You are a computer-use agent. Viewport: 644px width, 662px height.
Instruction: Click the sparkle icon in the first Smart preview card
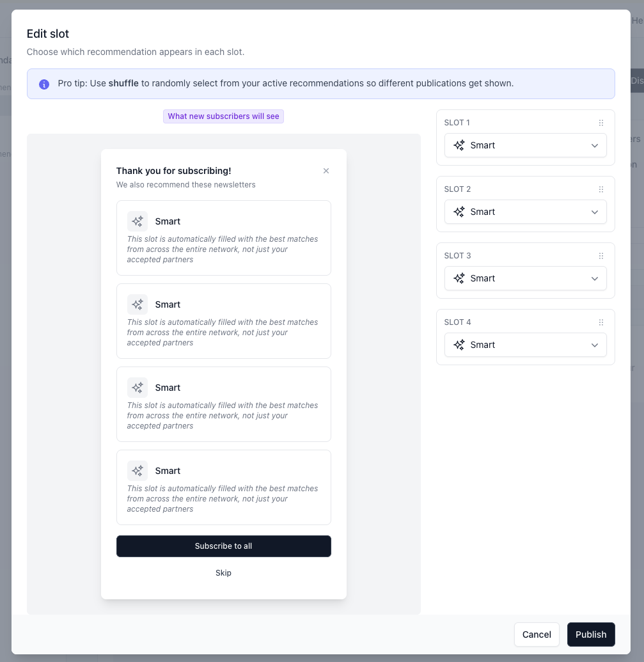point(137,221)
